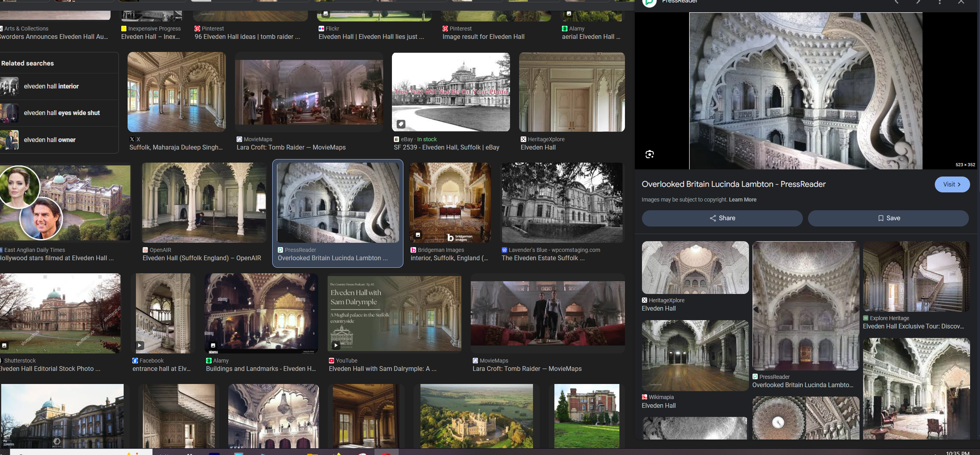This screenshot has height=455, width=980.
Task: Click the OpenAIR source favicon
Action: [145, 250]
